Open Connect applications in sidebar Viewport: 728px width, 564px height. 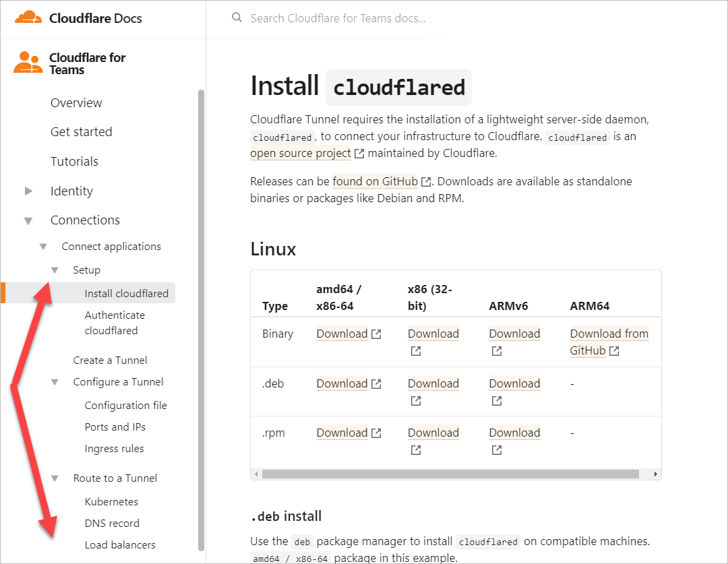(x=111, y=247)
